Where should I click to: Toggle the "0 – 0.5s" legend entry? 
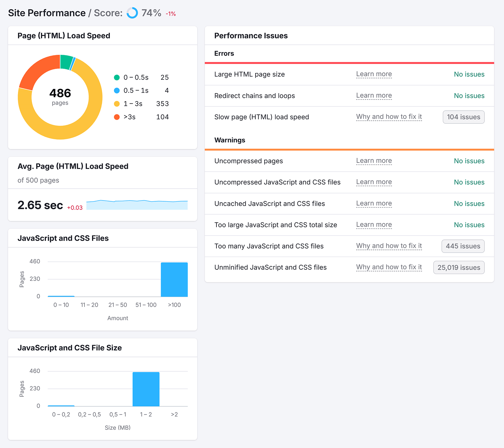click(135, 77)
